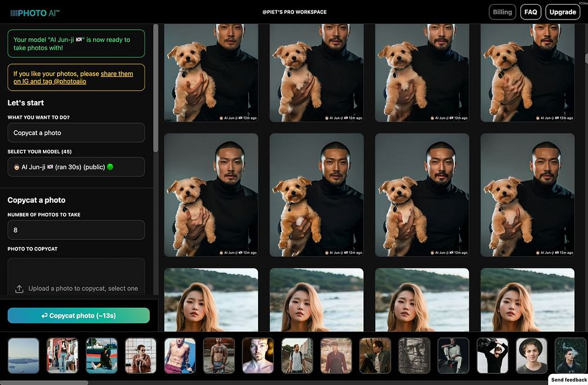This screenshot has height=385, width=588.
Task: Click the left sidebar vertical scrollbar
Action: click(156, 88)
